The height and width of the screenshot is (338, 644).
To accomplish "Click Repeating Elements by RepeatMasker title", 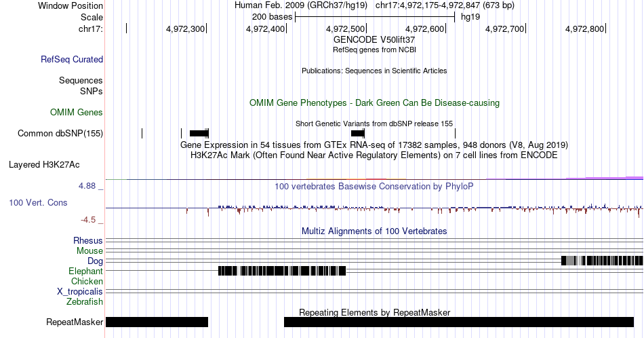I will 374,312.
